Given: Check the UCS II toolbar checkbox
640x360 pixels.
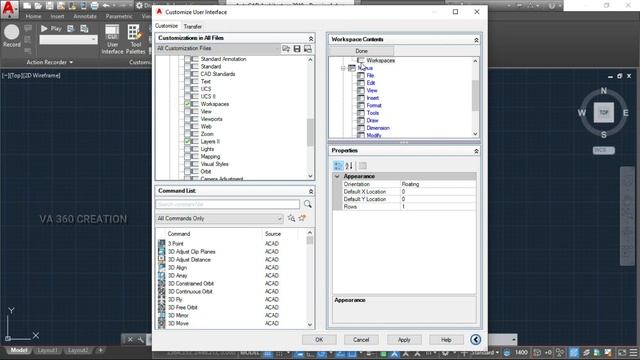Looking at the screenshot, I should (188, 97).
